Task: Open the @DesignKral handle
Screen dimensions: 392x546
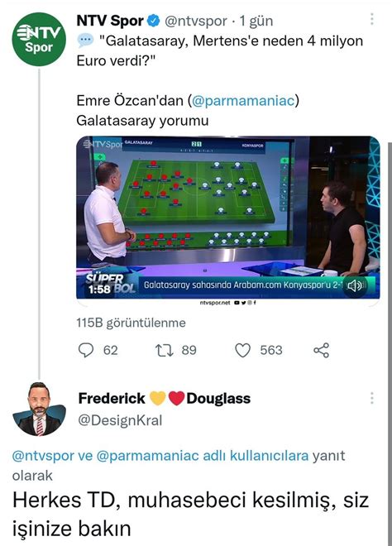Action: [x=120, y=420]
